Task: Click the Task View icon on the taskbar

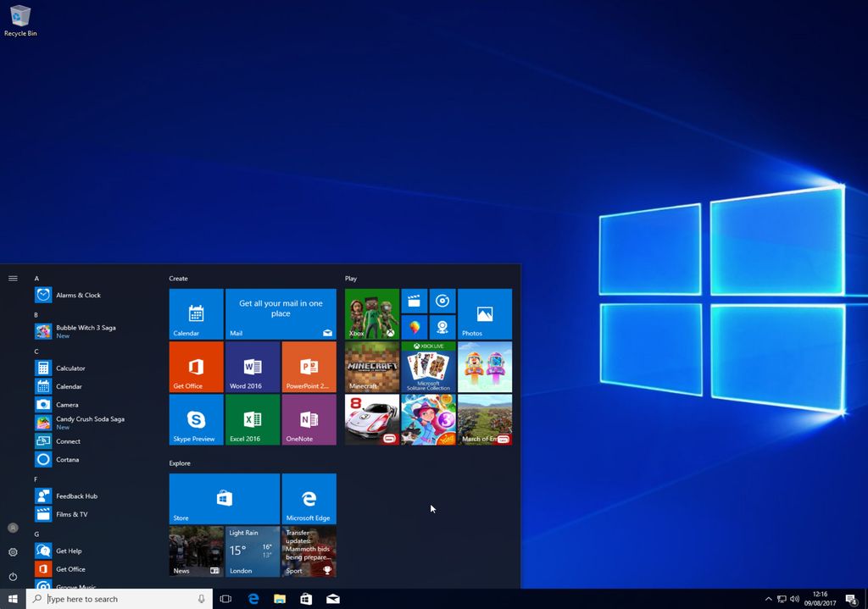Action: pos(225,599)
